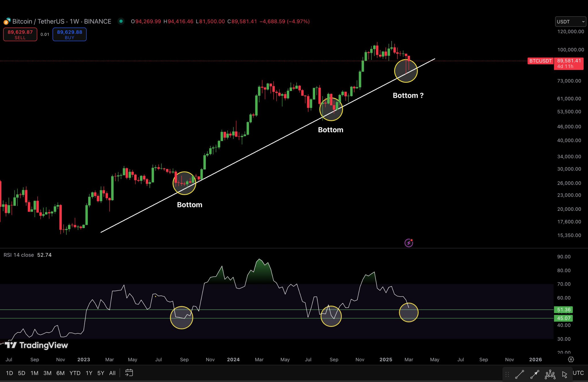Open the USDT currency dropdown
This screenshot has height=382, width=588.
click(x=570, y=22)
